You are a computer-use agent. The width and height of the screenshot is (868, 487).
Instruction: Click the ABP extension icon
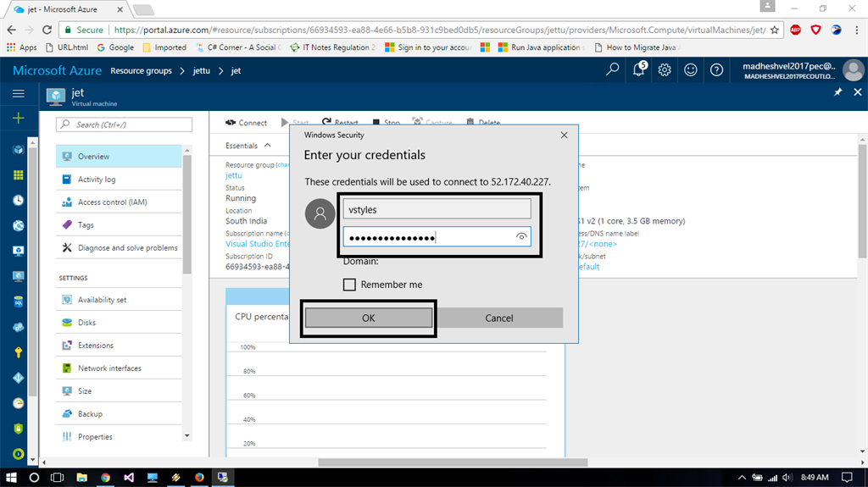(795, 30)
